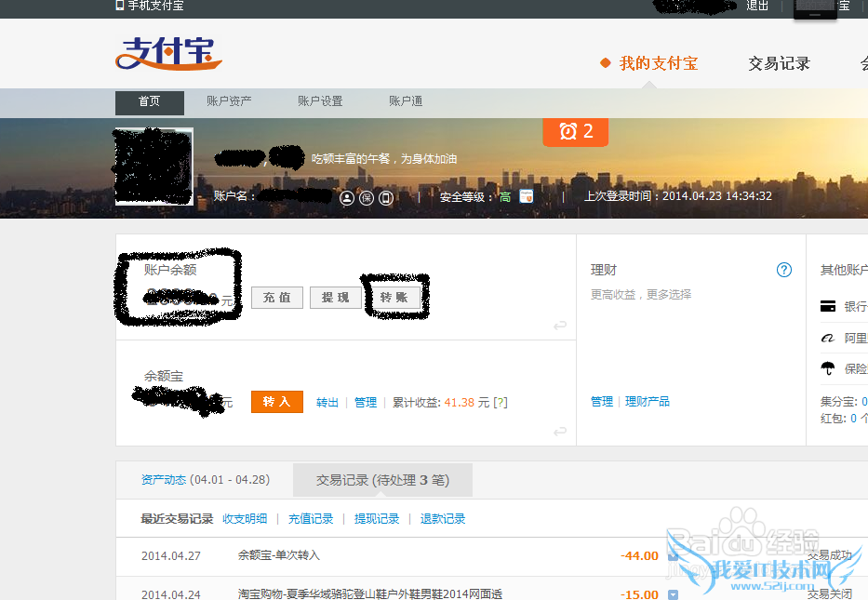
Task: Select the 账户通 tab
Action: [406, 101]
